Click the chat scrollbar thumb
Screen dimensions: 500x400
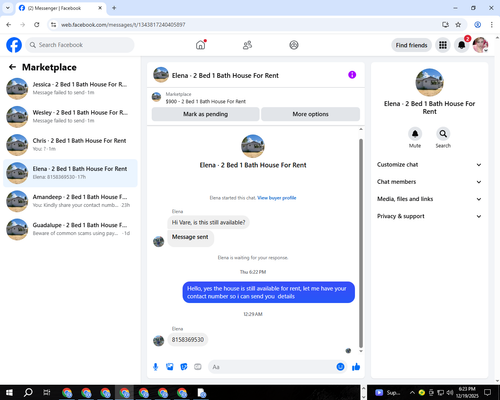click(361, 243)
